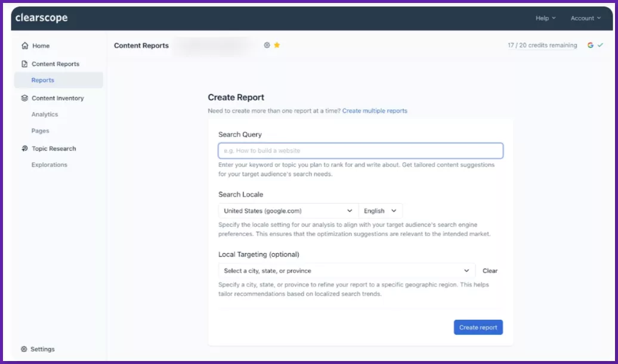
Task: Open the Help dropdown menu
Action: coord(545,18)
